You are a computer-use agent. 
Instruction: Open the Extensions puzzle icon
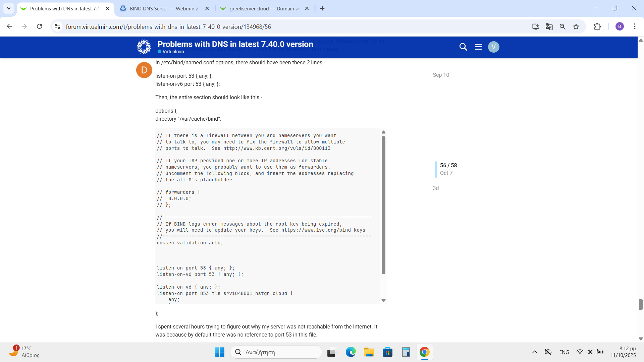click(597, 26)
